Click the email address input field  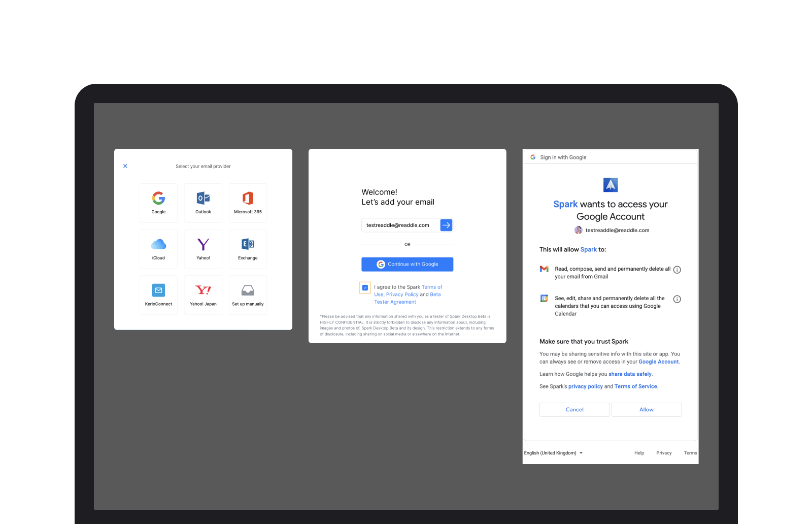[400, 225]
